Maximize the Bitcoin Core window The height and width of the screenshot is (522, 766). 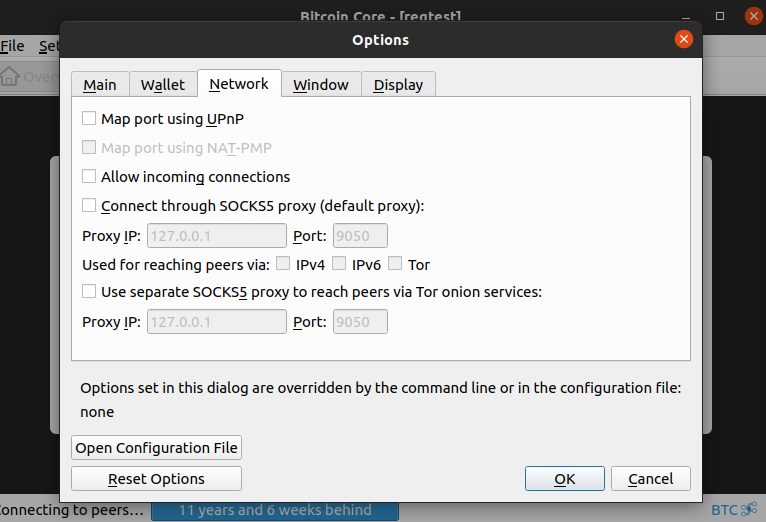coord(720,16)
